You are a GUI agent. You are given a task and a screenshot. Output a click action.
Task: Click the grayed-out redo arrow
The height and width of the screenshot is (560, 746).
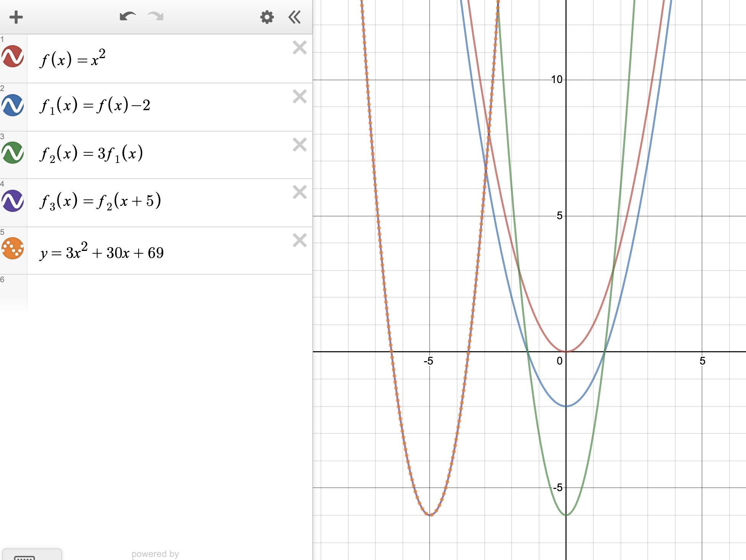coord(156,16)
